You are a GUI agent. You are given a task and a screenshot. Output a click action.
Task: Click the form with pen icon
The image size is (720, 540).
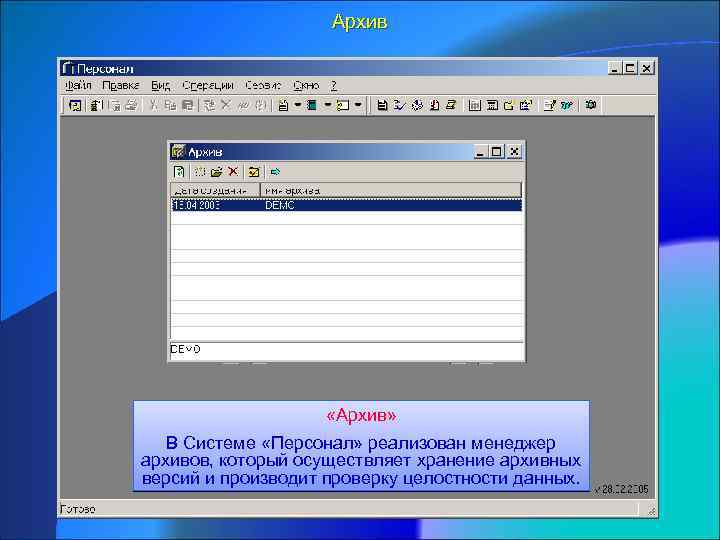549,106
